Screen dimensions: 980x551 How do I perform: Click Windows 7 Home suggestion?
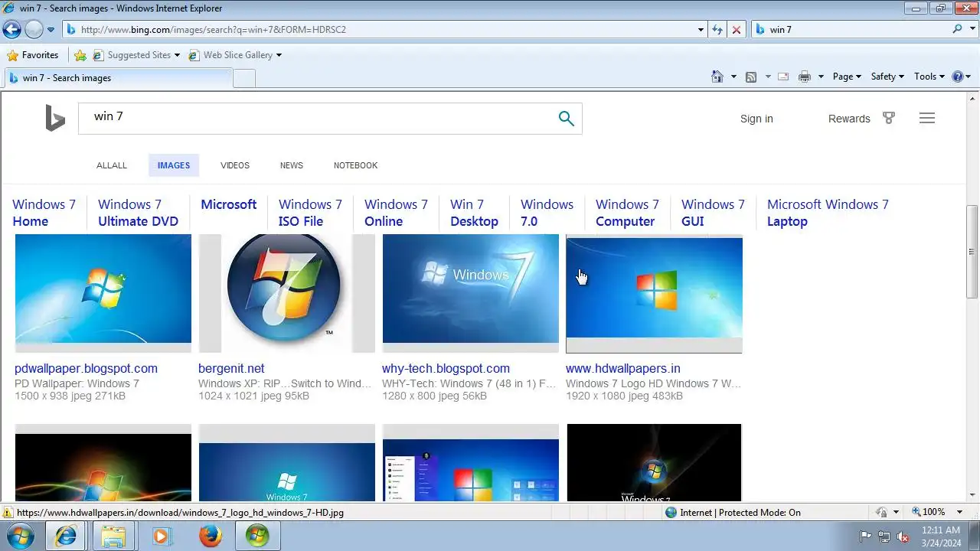(44, 213)
